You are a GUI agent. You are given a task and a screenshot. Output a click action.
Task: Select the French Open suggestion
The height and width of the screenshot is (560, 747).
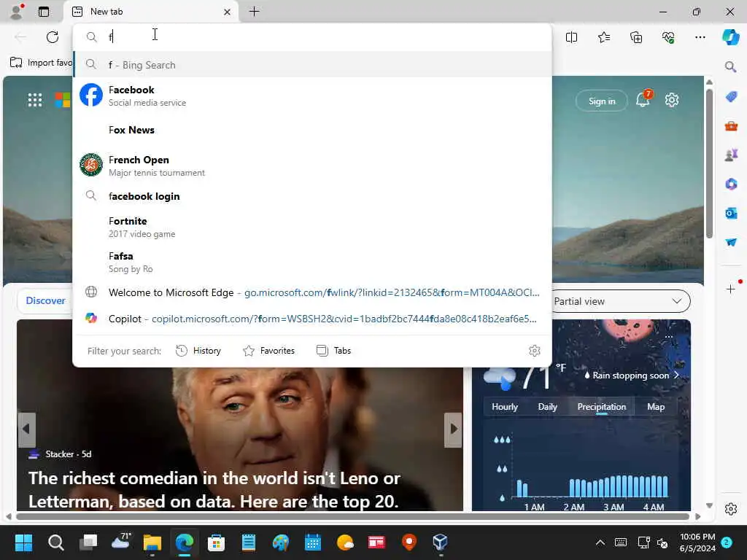312,166
